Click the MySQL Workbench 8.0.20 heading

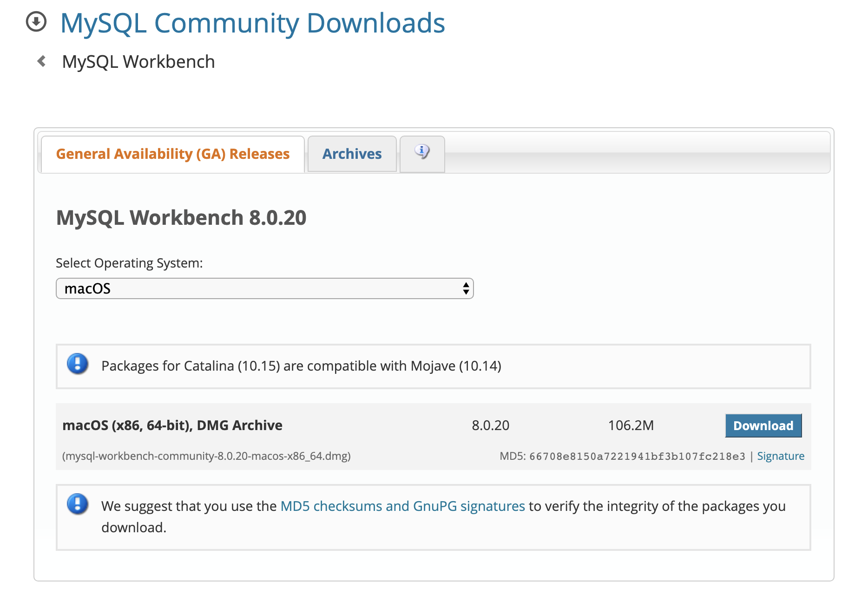181,218
